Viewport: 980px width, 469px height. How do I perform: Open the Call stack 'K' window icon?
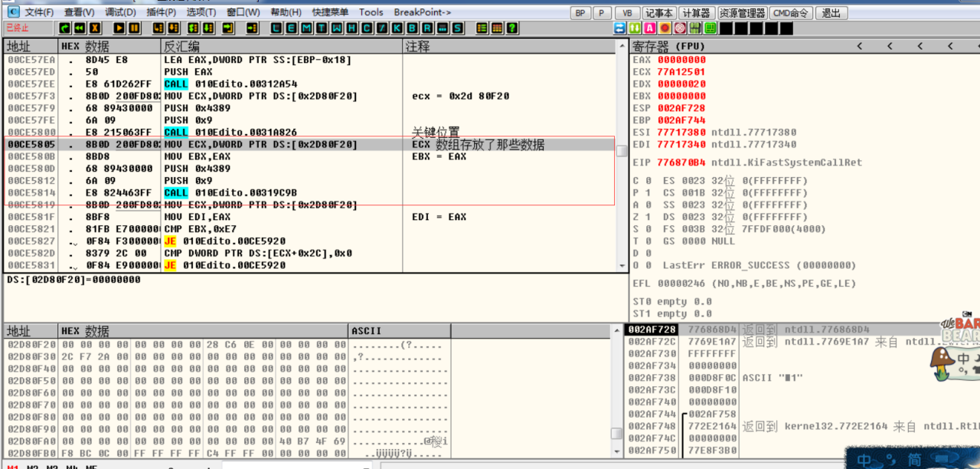pos(397,28)
